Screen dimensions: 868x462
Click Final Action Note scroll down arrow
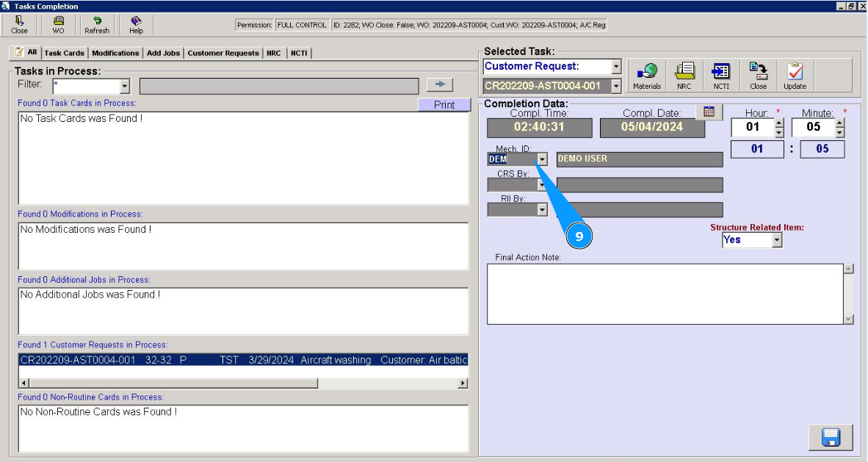(849, 320)
